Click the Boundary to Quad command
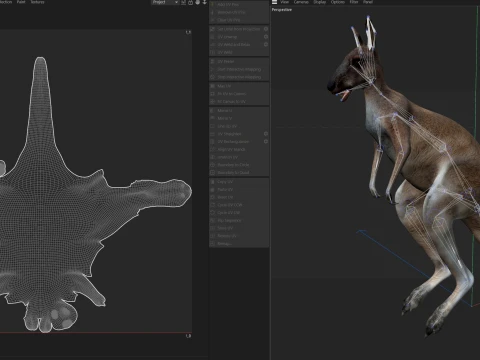The height and width of the screenshot is (360, 480). (239, 173)
